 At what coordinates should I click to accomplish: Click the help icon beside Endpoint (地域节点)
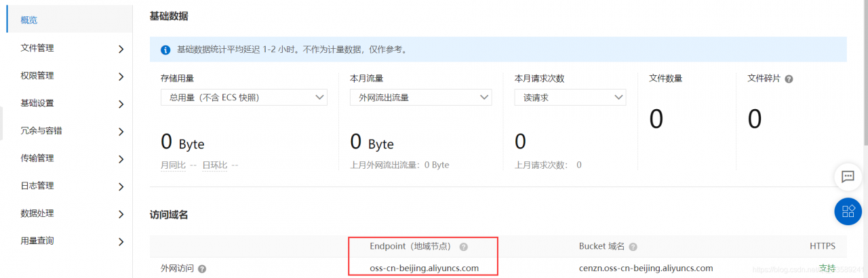pos(464,247)
